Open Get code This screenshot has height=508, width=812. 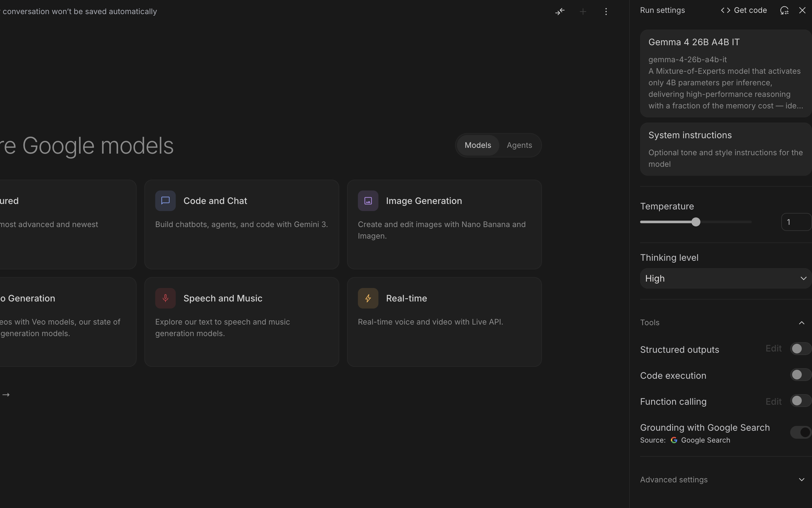click(x=743, y=10)
